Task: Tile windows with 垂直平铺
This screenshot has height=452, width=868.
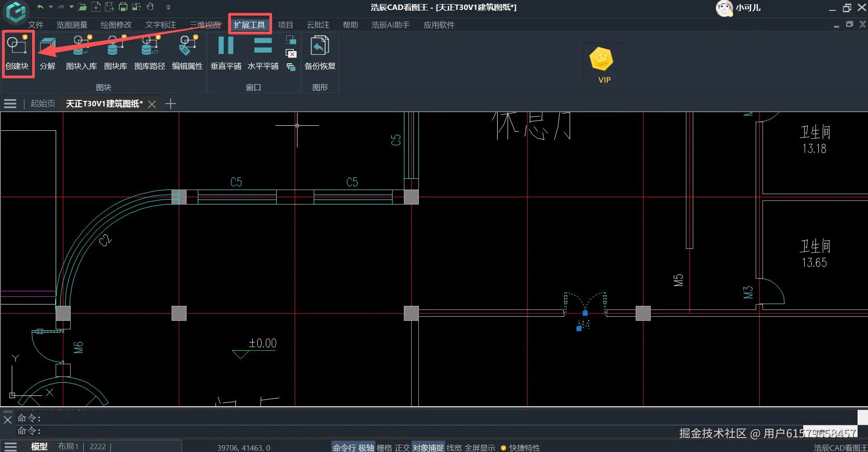Action: [x=226, y=53]
